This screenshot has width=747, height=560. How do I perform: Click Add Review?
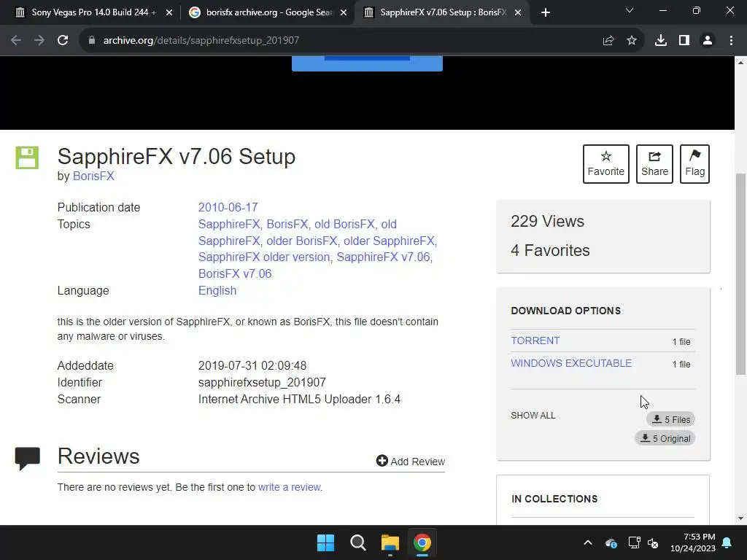coord(411,462)
